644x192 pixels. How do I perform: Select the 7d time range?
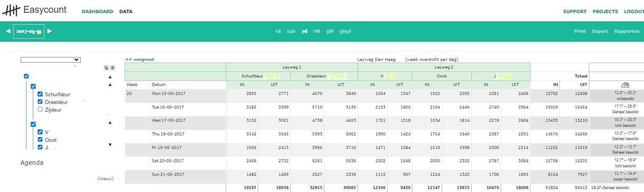click(x=304, y=31)
